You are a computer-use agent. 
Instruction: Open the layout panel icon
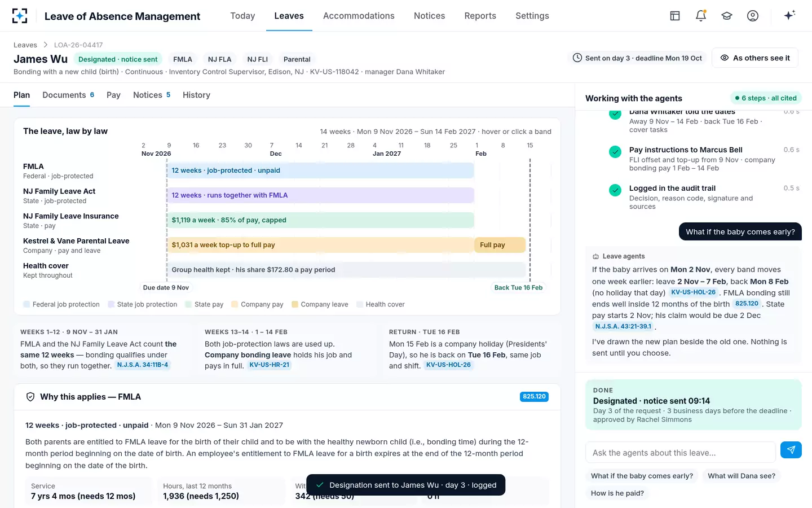(x=675, y=16)
